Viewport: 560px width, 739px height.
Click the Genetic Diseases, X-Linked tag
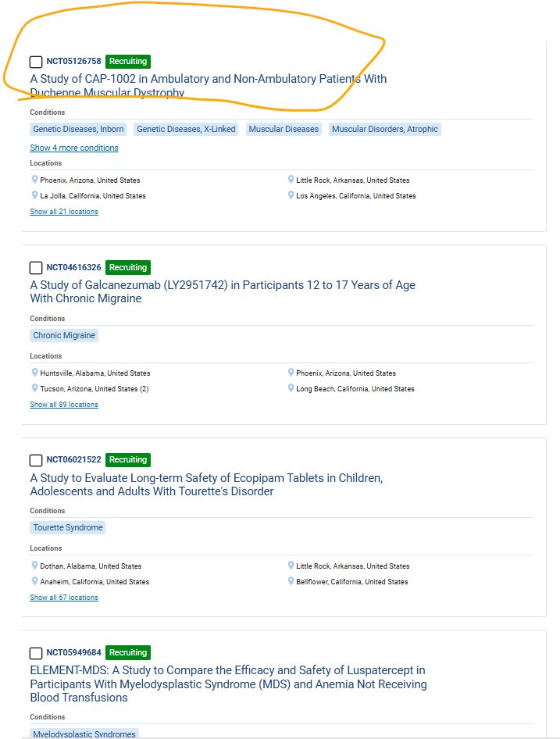(x=186, y=129)
